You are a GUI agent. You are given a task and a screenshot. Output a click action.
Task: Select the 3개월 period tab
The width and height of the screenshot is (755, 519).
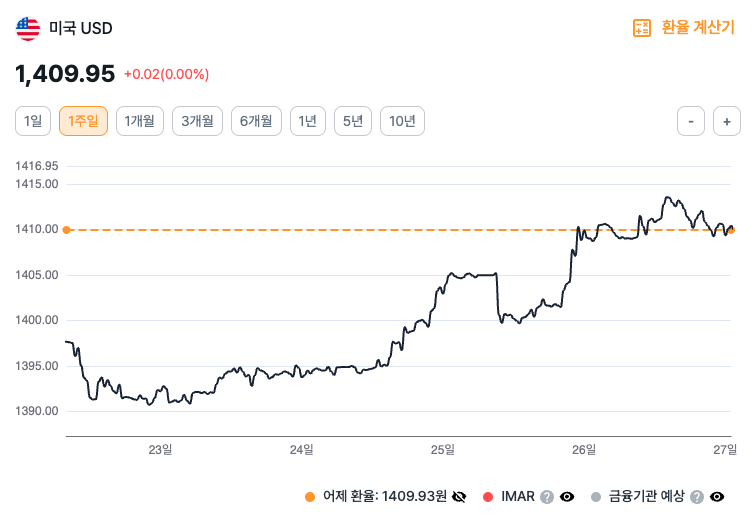[x=197, y=121]
